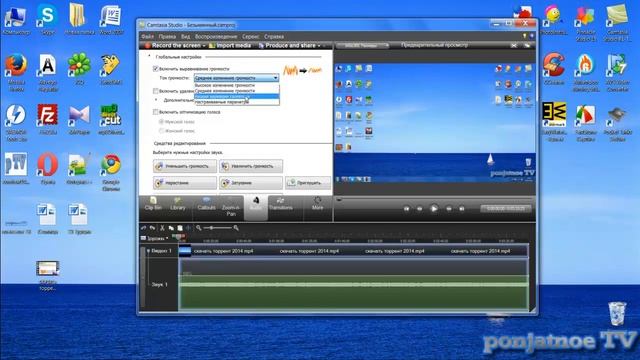Click the redo icon in the timeline toolbar
The height and width of the screenshot is (360, 640).
(x=152, y=228)
